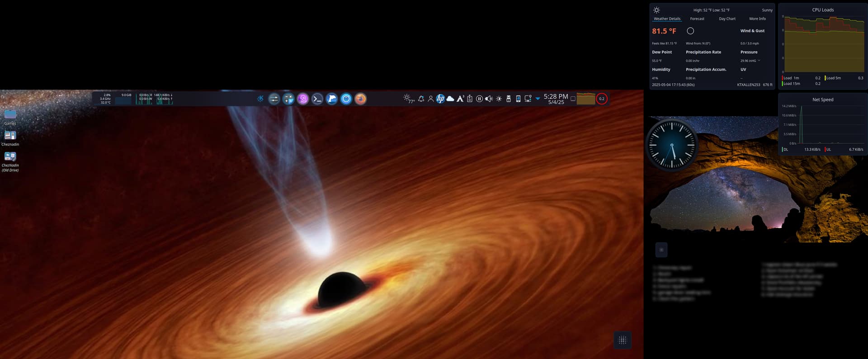Click the Load 1m legend entry
Screen dimensions: 868x359
pos(802,78)
